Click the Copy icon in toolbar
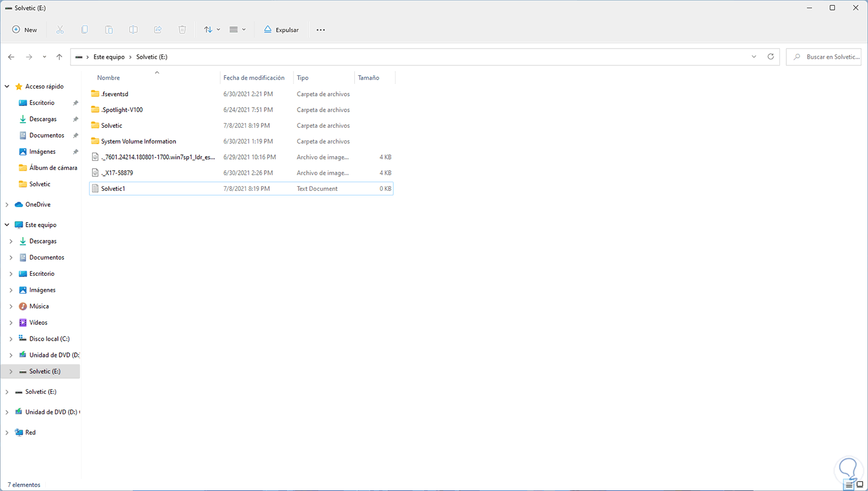Screen dimensions: 868x491 (x=84, y=29)
